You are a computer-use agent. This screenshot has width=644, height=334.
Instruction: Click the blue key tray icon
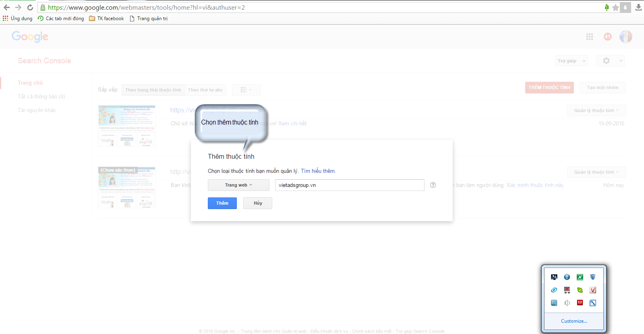tap(593, 303)
